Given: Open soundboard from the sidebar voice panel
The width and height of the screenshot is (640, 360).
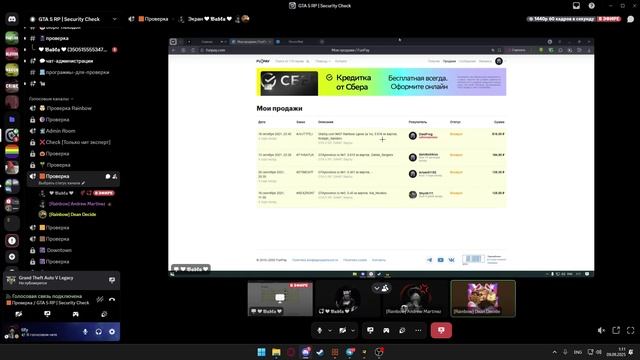Looking at the screenshot, I should (x=104, y=314).
